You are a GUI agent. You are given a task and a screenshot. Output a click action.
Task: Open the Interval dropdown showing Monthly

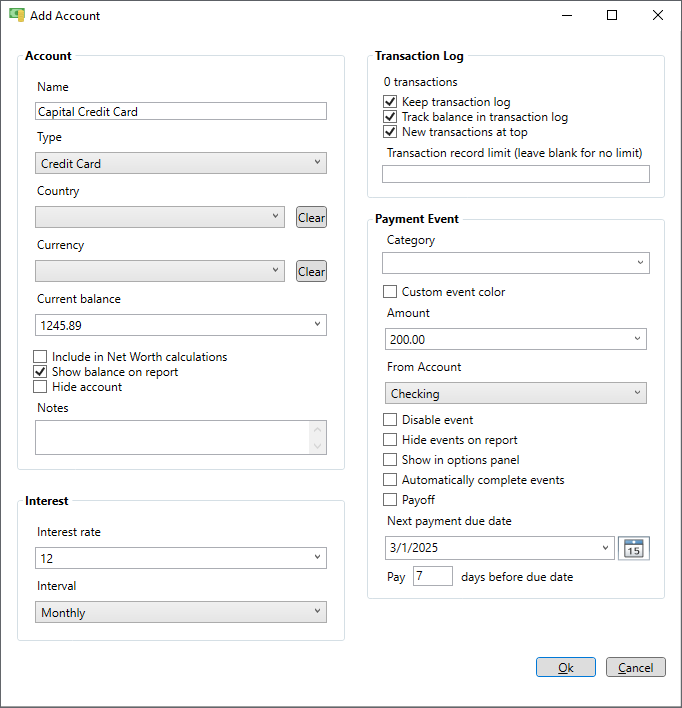click(181, 612)
